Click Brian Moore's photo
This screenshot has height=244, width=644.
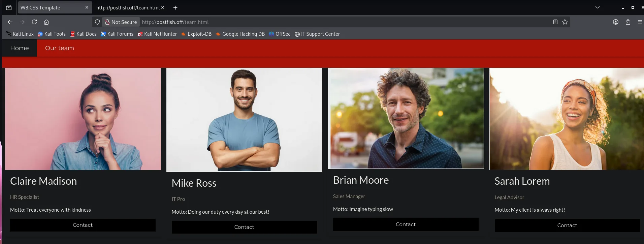(406, 118)
